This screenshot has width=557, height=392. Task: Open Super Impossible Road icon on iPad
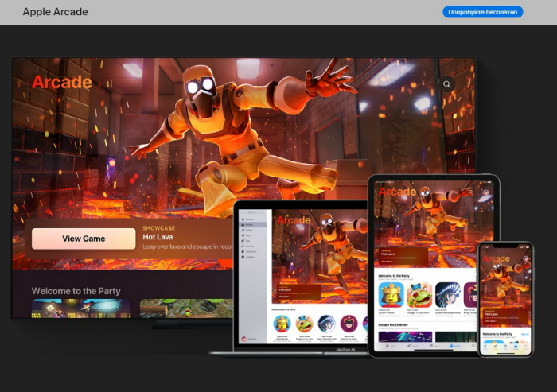tap(448, 295)
